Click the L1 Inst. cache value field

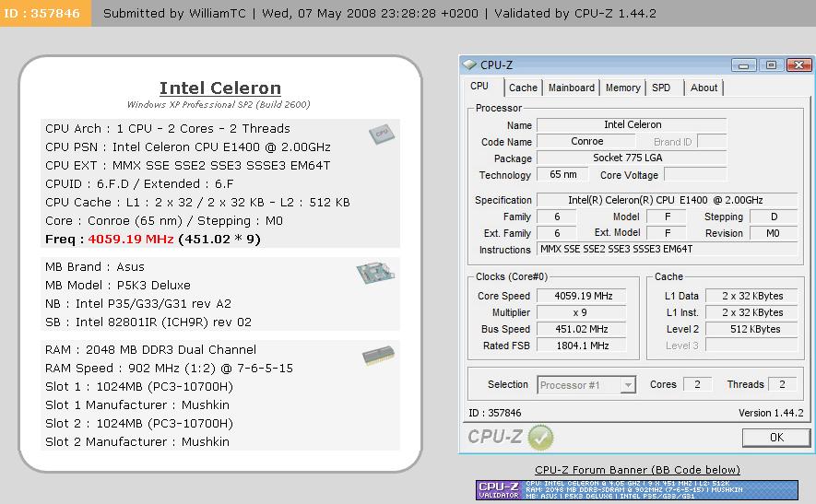(751, 312)
